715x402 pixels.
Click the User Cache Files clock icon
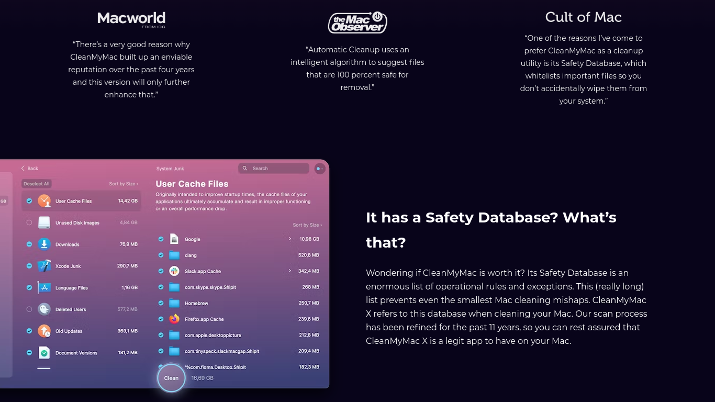[44, 201]
